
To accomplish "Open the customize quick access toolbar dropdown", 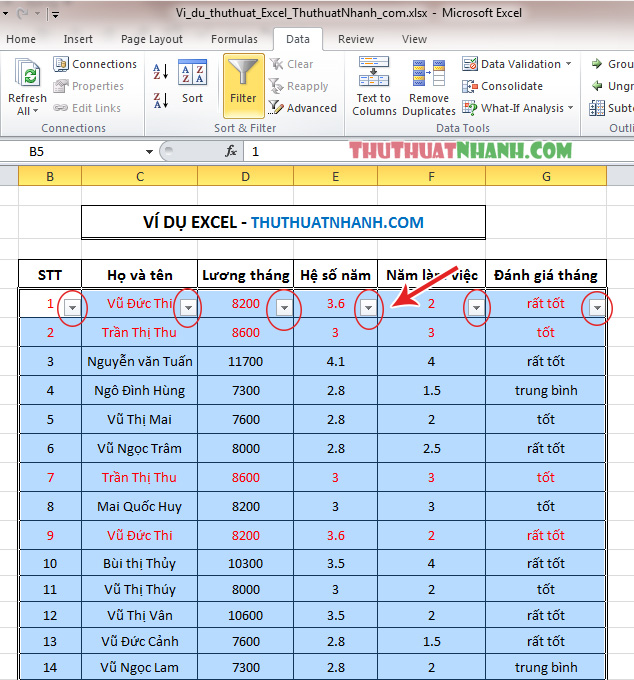I will coord(56,14).
